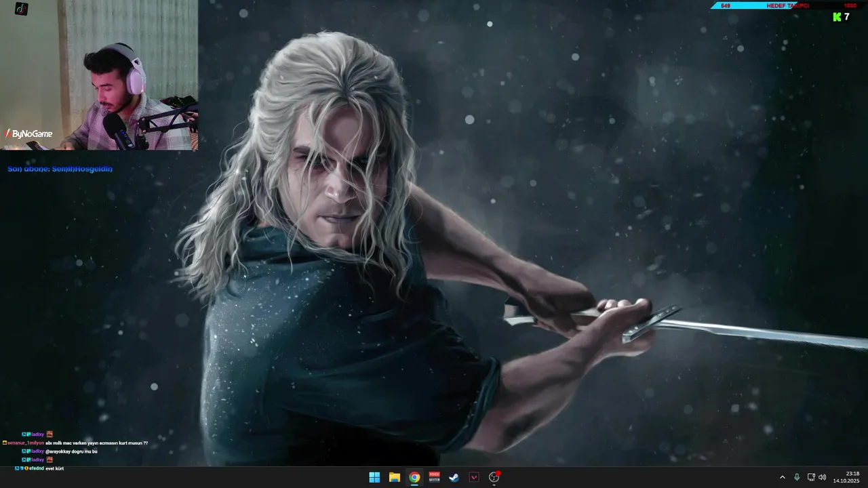Click the ByNoGame logo on the webcam
This screenshot has width=868, height=488.
click(x=28, y=134)
